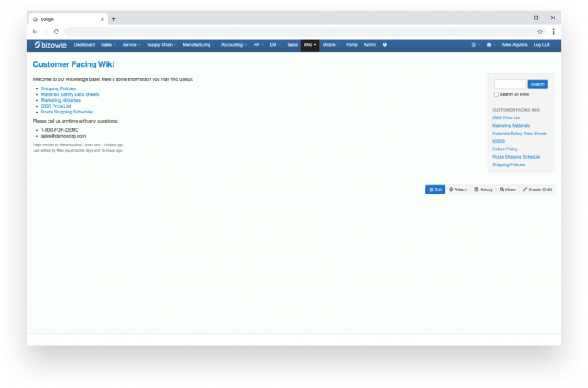Screen dimensions: 588x388
Task: Click the help question mark icon
Action: 384,45
